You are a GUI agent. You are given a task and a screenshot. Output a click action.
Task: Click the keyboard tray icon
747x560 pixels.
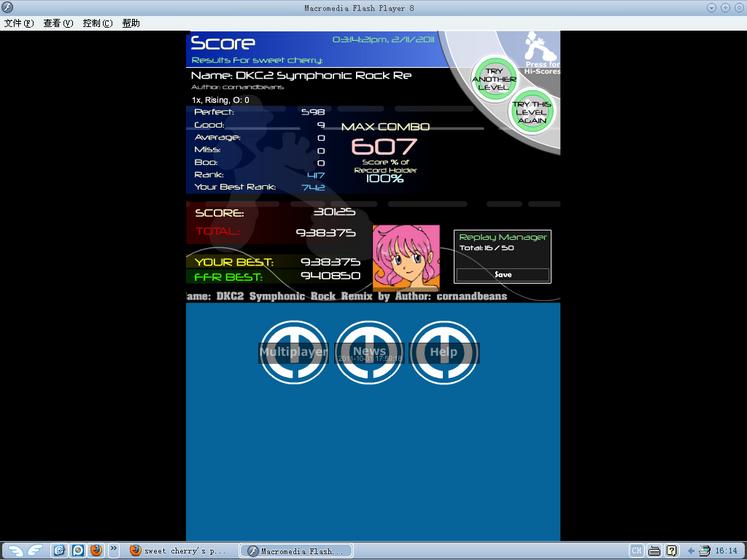coord(655,551)
